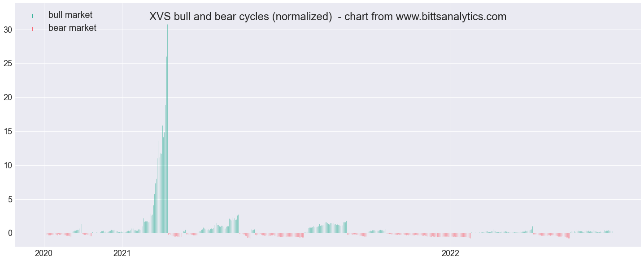
Task: Click the green bull cluster near 15 in early 2021
Action: tap(163, 134)
